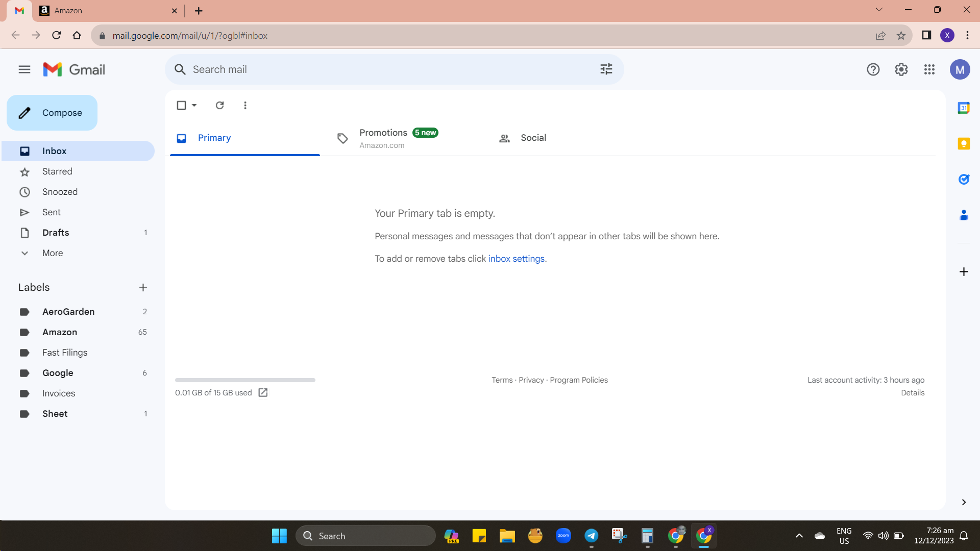Open the Program Policies link
980x551 pixels.
pos(579,380)
